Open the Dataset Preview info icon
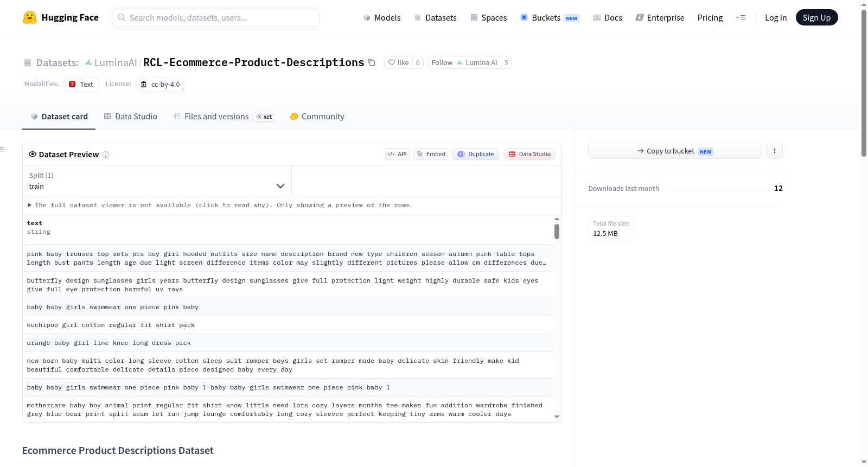868x467 pixels. pos(106,155)
